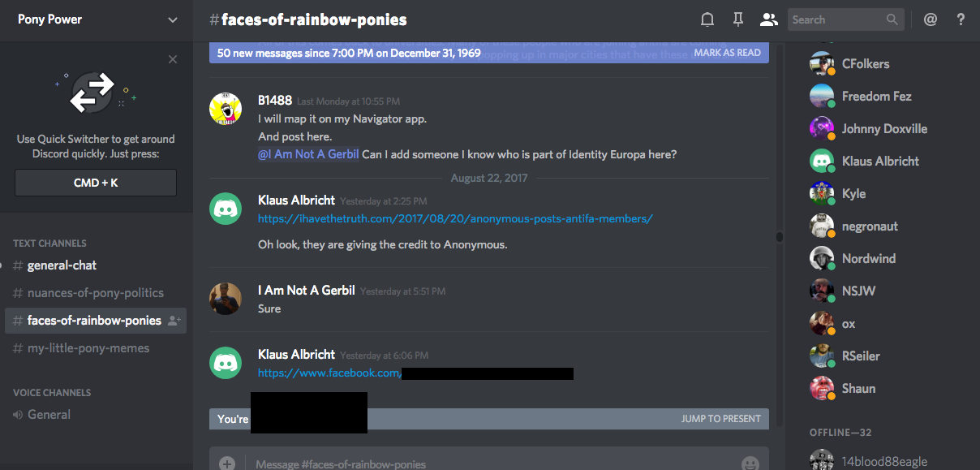
Task: Dismiss the Quick Switcher tip
Action: point(173,59)
